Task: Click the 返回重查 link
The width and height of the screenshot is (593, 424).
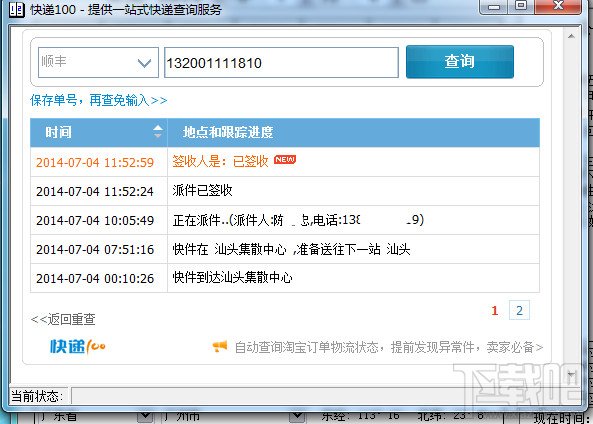Action: (63, 319)
